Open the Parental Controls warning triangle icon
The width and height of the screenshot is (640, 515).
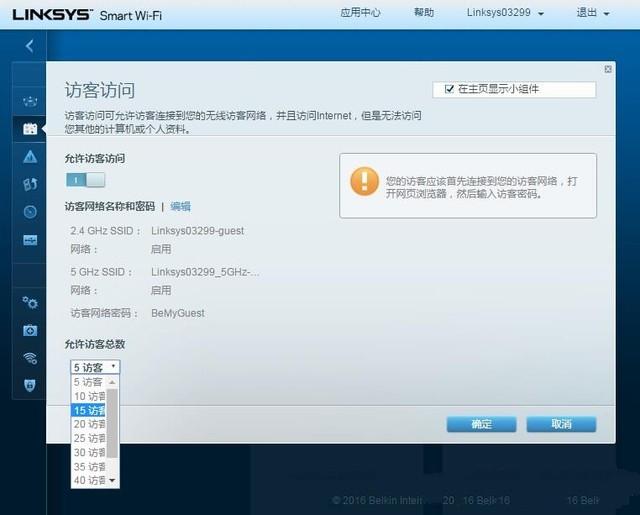30,157
